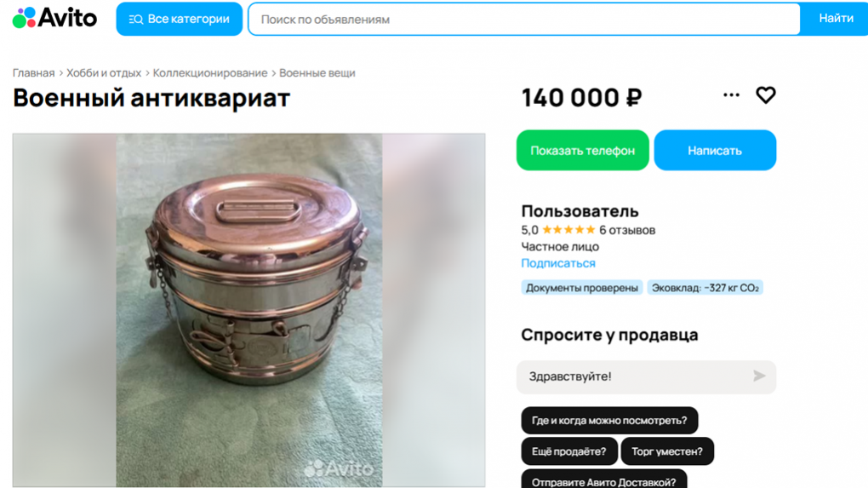The height and width of the screenshot is (488, 868).
Task: Open Хобби и отдых breadcrumb
Action: point(104,73)
